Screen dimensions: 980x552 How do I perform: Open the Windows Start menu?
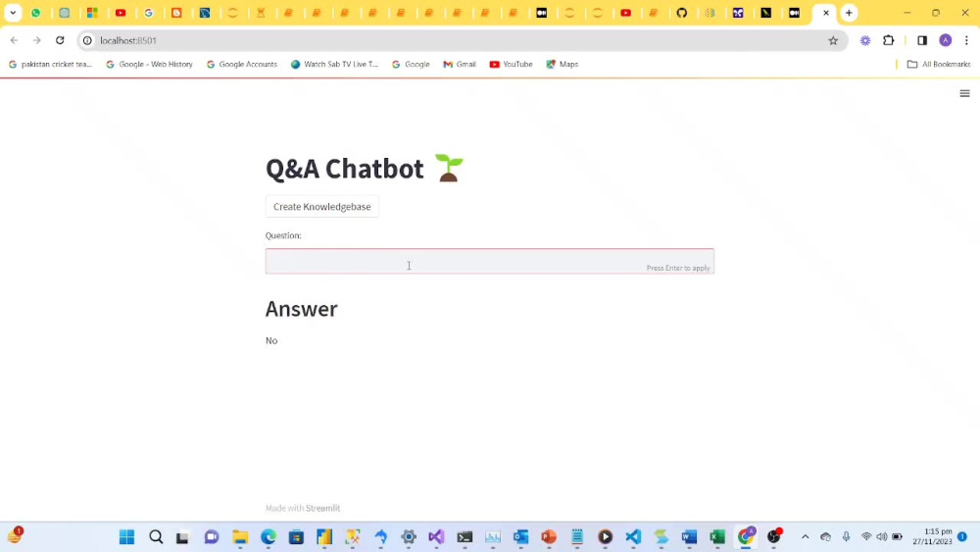[x=126, y=537]
